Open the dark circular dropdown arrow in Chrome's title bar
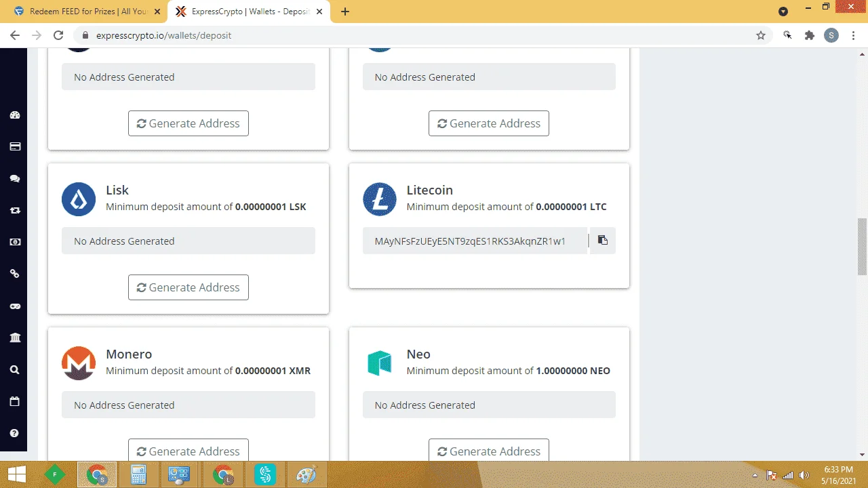This screenshot has width=868, height=488. pos(783,11)
